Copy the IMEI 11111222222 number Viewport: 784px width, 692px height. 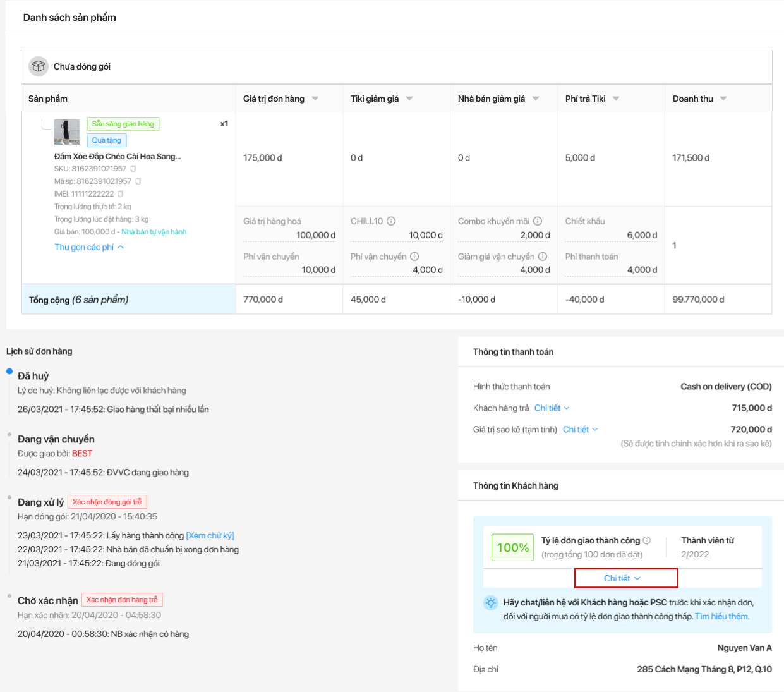coord(121,194)
